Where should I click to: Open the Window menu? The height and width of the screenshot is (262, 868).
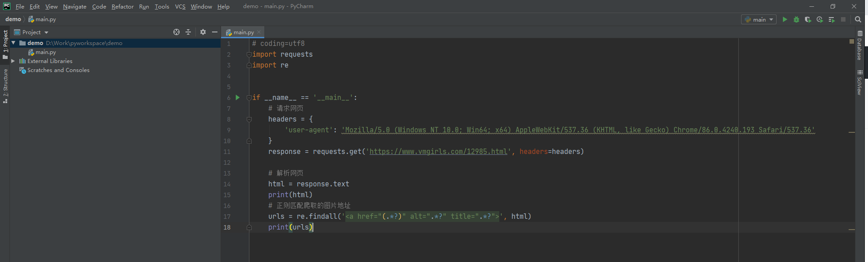(201, 6)
